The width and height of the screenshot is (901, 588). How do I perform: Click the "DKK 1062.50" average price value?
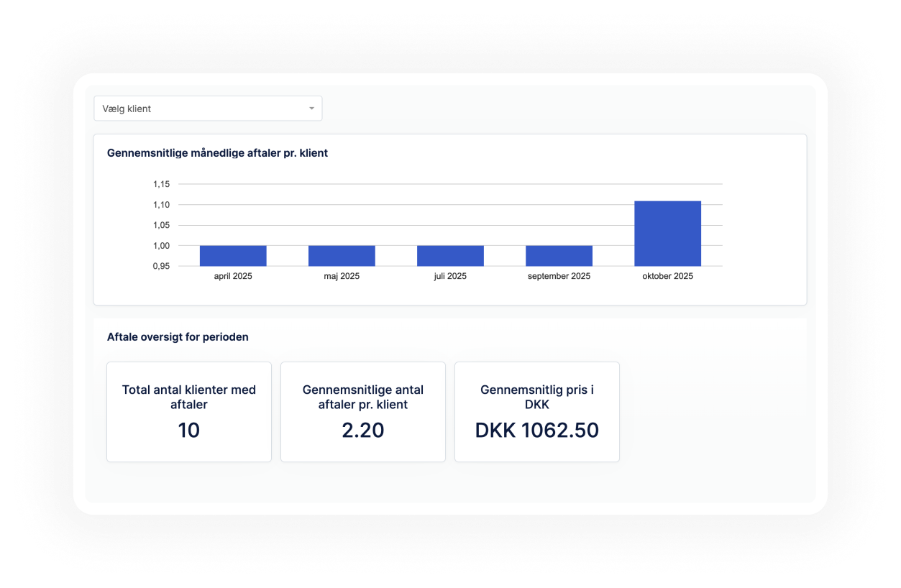coord(537,430)
